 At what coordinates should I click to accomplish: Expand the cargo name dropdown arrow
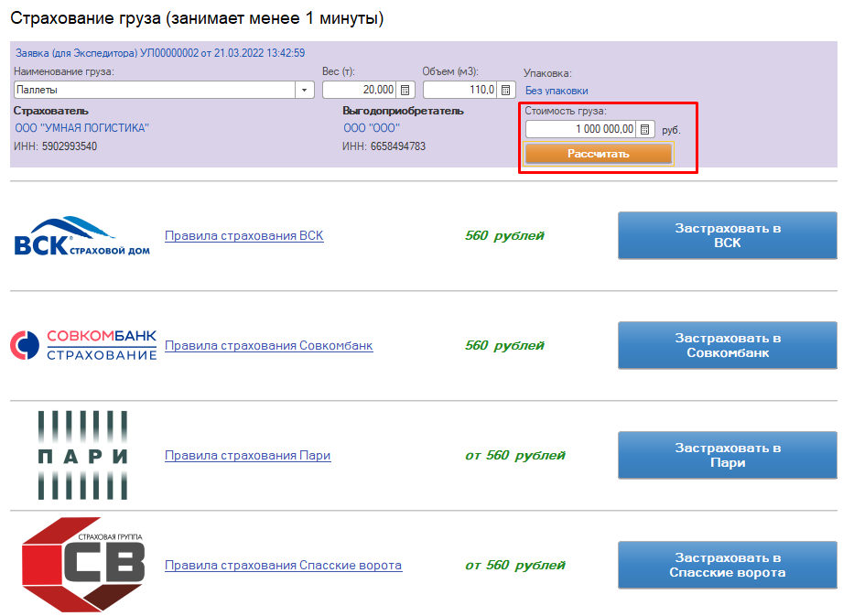pos(304,90)
